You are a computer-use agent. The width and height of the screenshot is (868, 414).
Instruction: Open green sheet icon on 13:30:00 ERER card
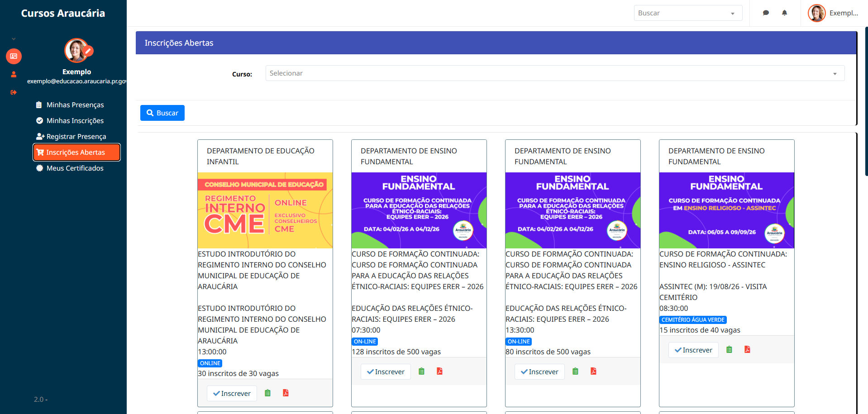575,371
